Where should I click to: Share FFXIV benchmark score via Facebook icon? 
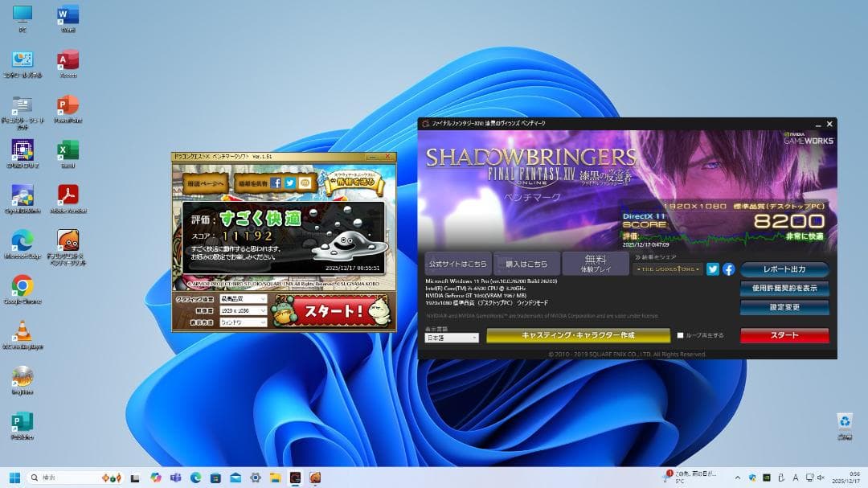tap(729, 269)
